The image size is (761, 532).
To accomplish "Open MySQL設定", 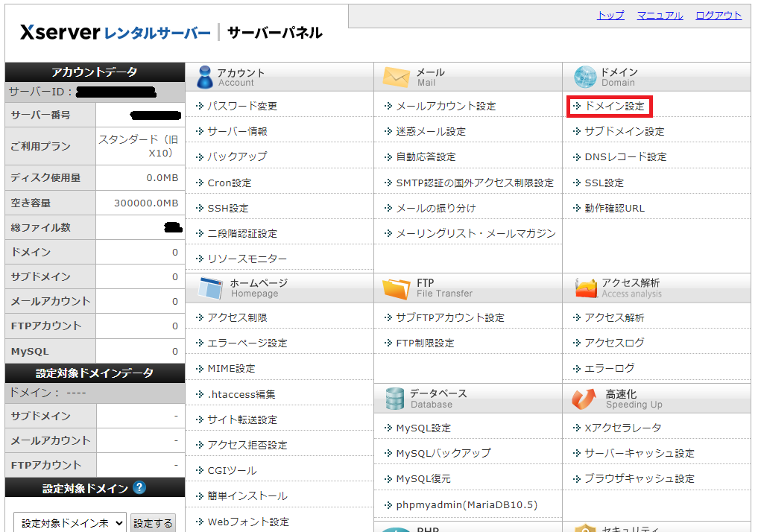I will [423, 428].
